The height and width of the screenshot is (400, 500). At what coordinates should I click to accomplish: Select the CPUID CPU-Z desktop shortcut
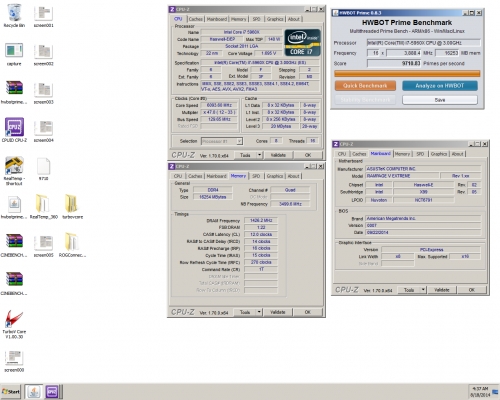[14, 127]
